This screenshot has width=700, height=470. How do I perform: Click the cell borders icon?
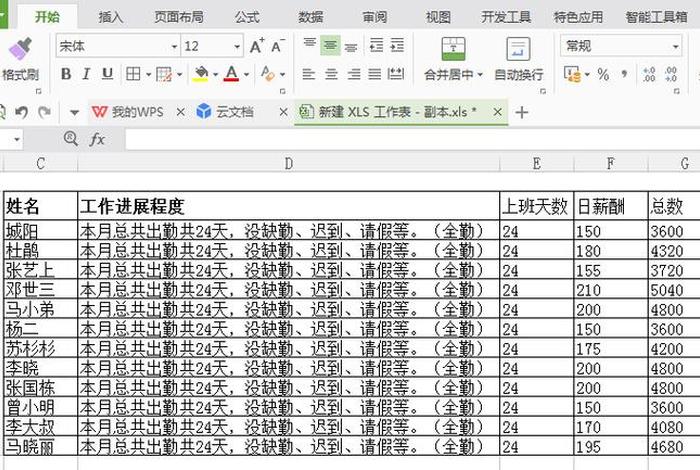tap(133, 74)
